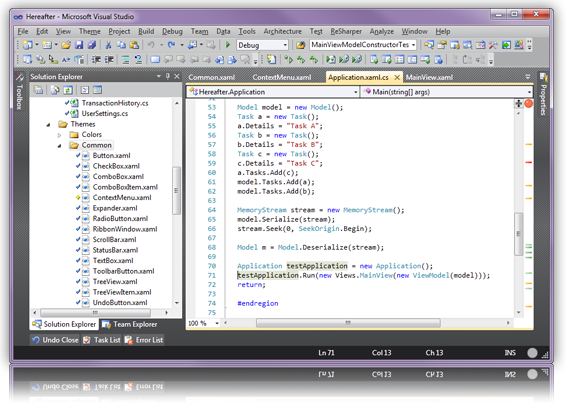Close the Application.xaml.cs tab
The width and height of the screenshot is (566, 403).
pyautogui.click(x=397, y=77)
